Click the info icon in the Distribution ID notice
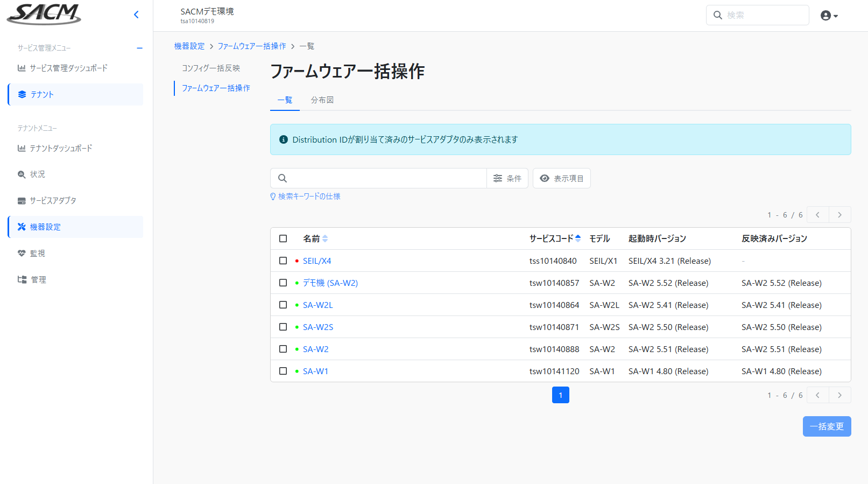This screenshot has width=868, height=484. click(x=284, y=139)
